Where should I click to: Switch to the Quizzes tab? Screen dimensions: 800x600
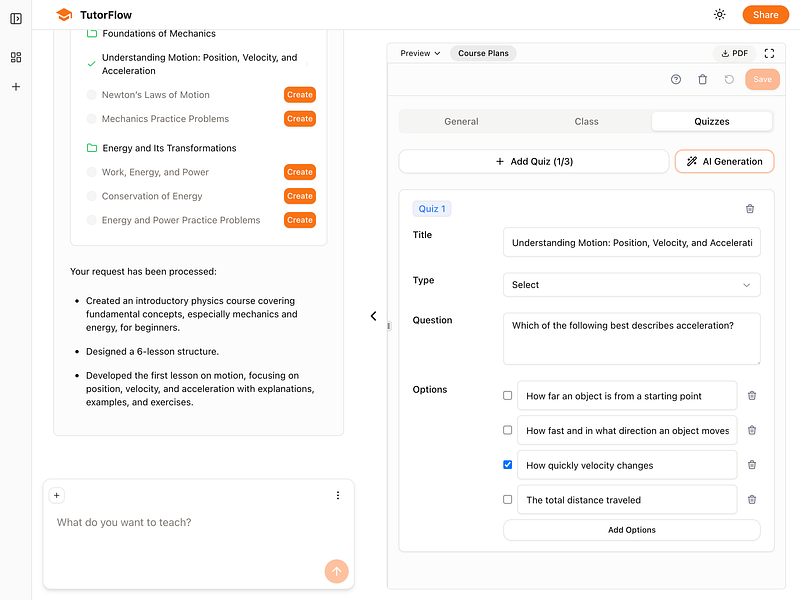(x=712, y=121)
